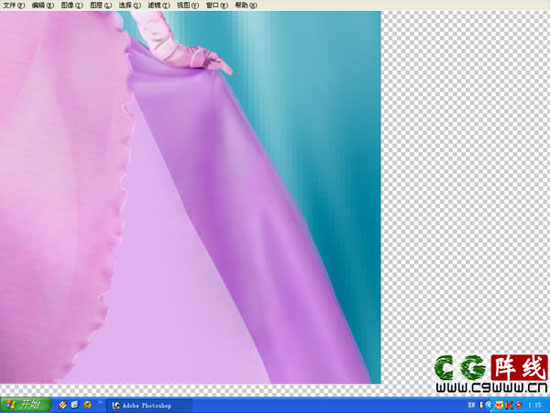The height and width of the screenshot is (413, 550).
Task: Click the Adobe Photoshop taskbar button
Action: click(149, 405)
